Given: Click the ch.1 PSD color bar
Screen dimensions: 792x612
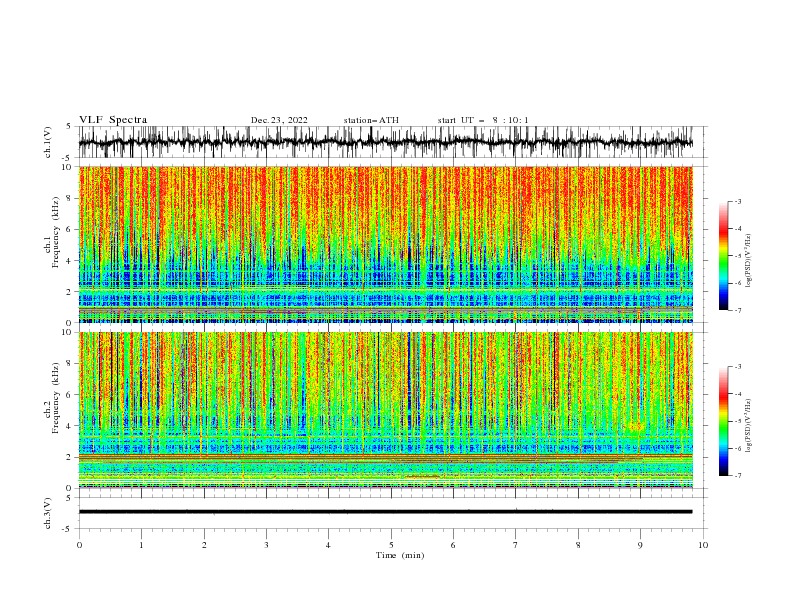Looking at the screenshot, I should pyautogui.click(x=723, y=256).
